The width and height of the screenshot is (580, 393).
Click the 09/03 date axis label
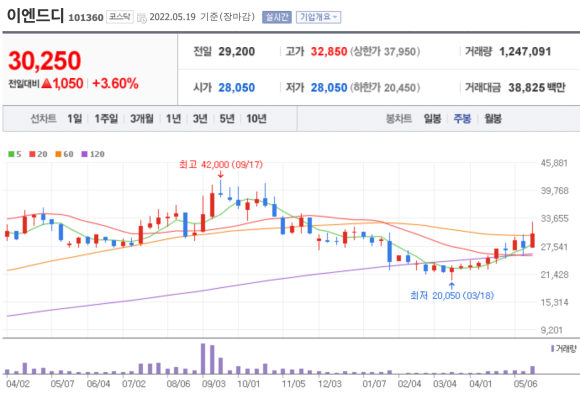point(214,384)
